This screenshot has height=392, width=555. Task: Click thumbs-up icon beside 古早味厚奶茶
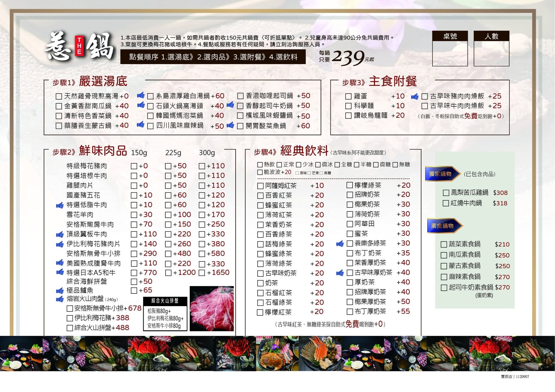[x=340, y=273]
